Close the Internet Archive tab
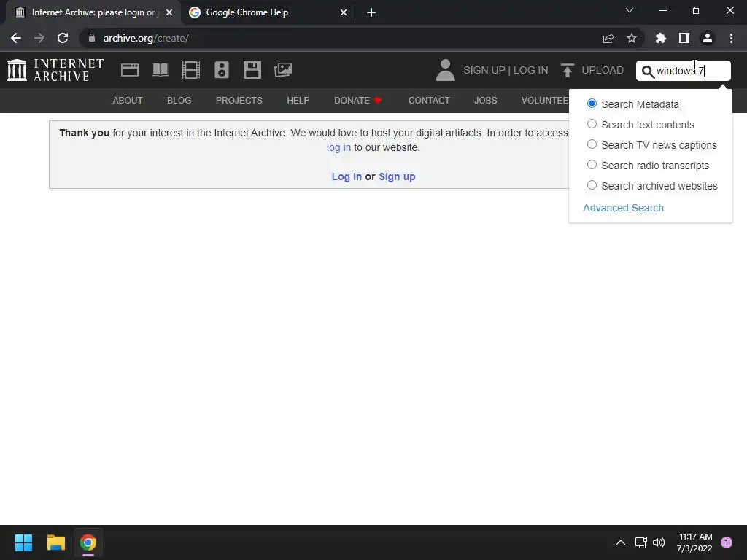 pyautogui.click(x=169, y=12)
